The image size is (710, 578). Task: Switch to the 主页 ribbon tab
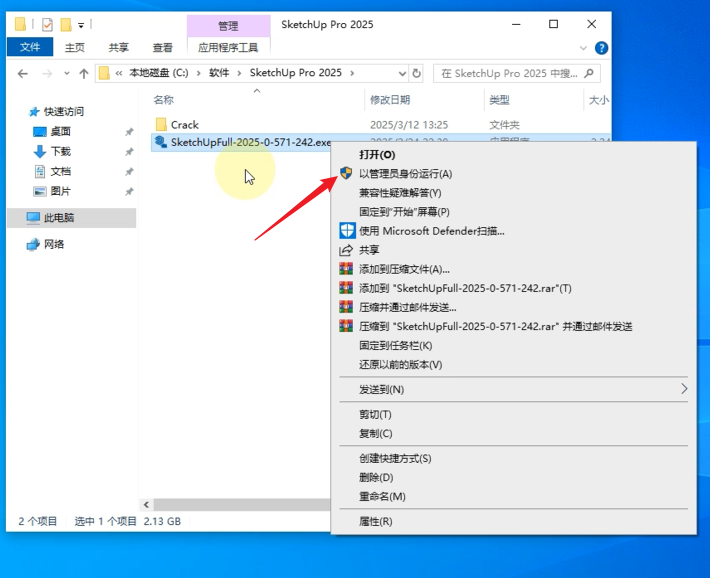(x=75, y=48)
